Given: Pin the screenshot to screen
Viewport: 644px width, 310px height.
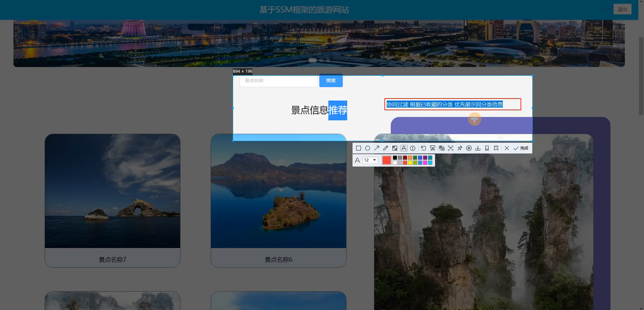Looking at the screenshot, I should pos(460,148).
